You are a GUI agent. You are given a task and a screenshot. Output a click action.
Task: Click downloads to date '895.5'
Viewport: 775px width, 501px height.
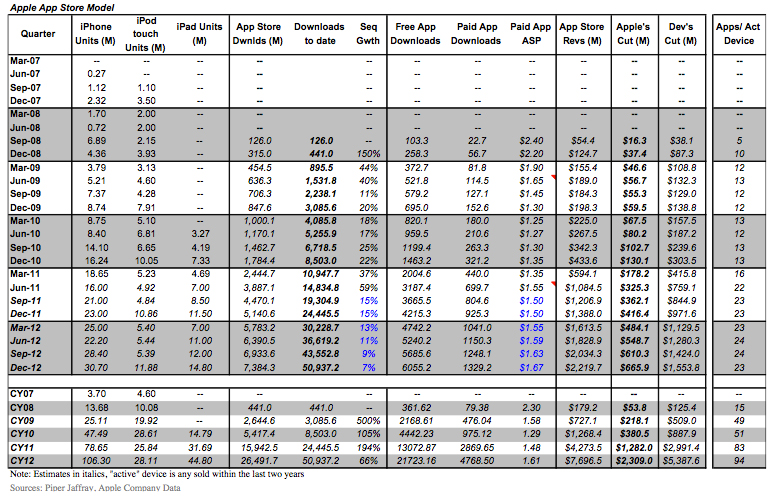coord(321,168)
